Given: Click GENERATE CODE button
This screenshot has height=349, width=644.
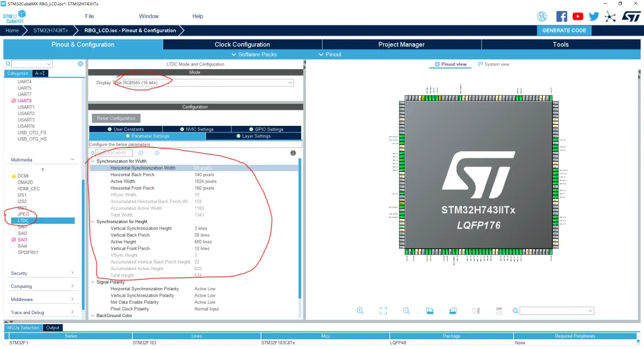Looking at the screenshot, I should coord(564,30).
